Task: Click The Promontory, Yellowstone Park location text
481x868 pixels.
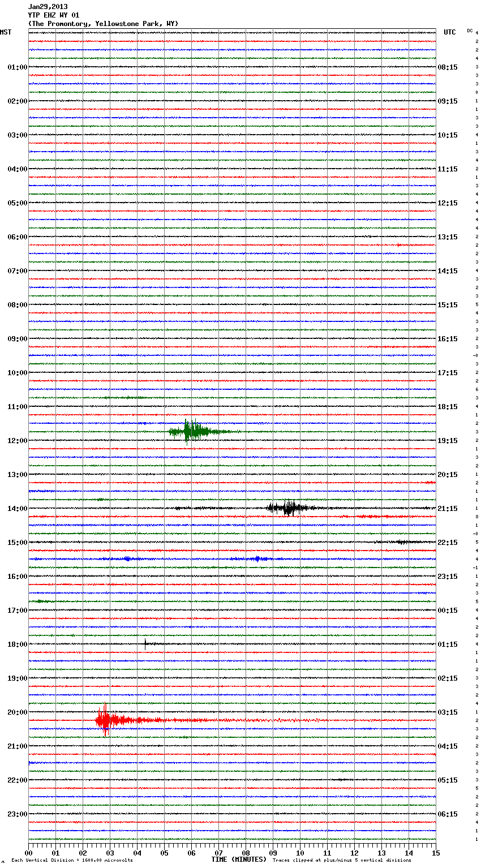Action: tap(103, 24)
